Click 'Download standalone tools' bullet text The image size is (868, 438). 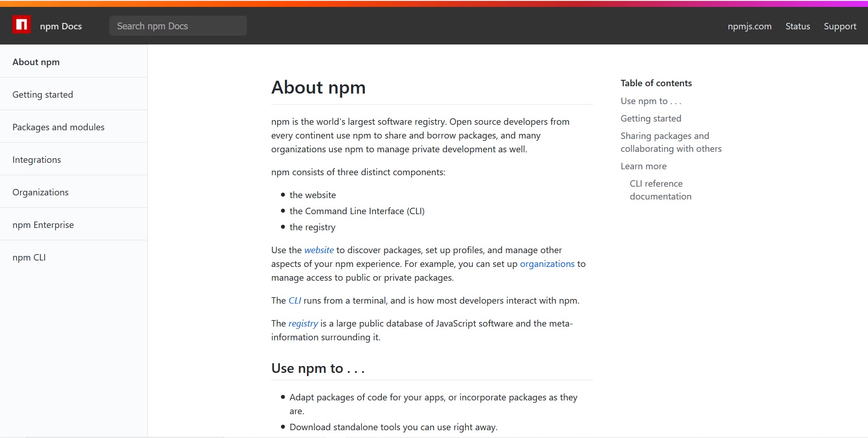coord(393,427)
